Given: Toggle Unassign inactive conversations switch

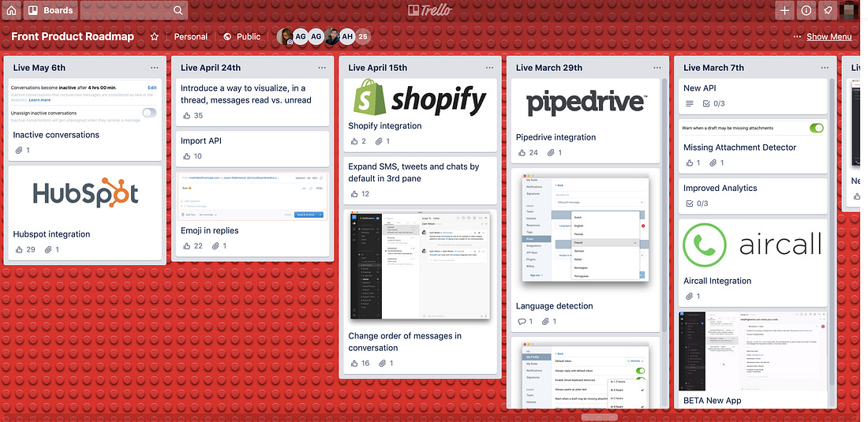Looking at the screenshot, I should [149, 113].
